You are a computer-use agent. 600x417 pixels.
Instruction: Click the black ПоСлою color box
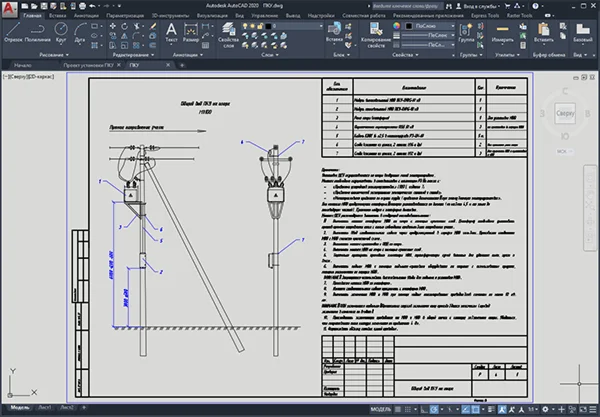coord(409,26)
